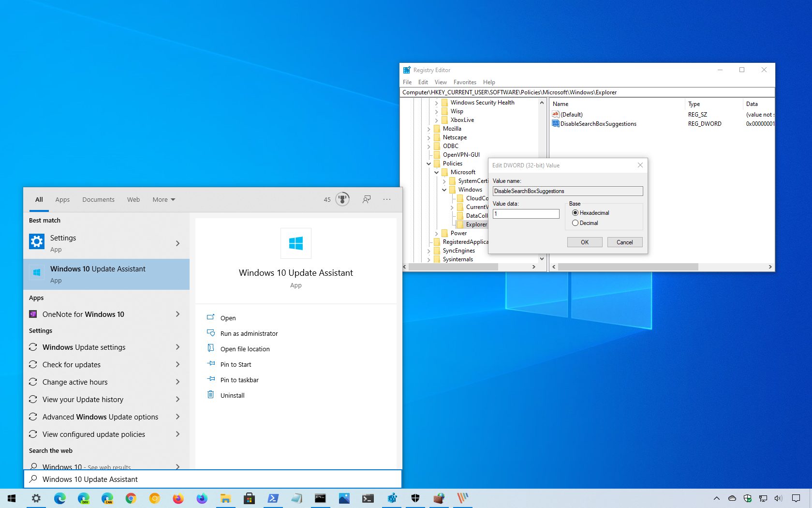Click the feedback person icon in search panel
Viewport: 812px width, 508px height.
tap(366, 199)
